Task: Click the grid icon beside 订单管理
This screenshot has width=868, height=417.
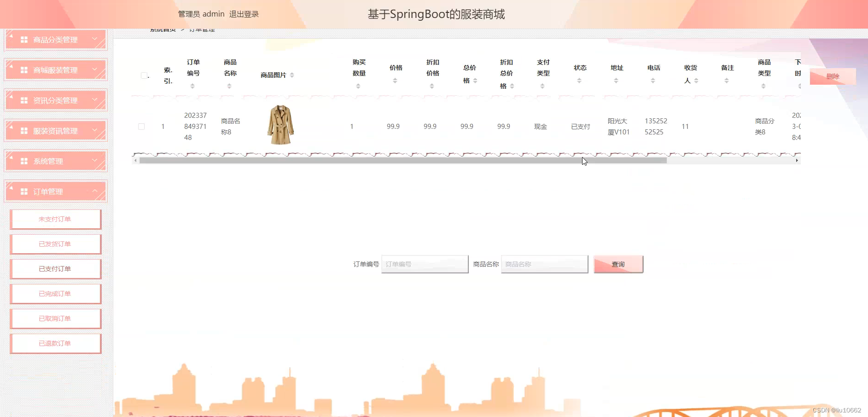Action: 24,192
